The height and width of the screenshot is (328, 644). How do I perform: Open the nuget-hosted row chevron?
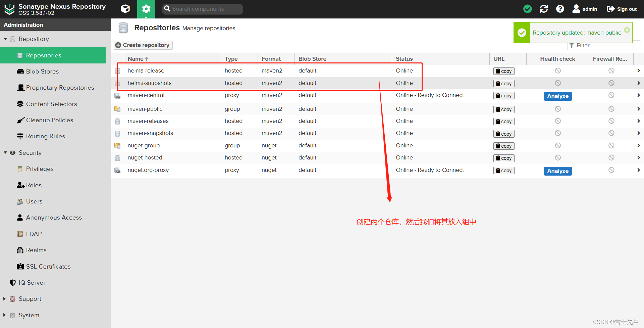click(x=639, y=157)
